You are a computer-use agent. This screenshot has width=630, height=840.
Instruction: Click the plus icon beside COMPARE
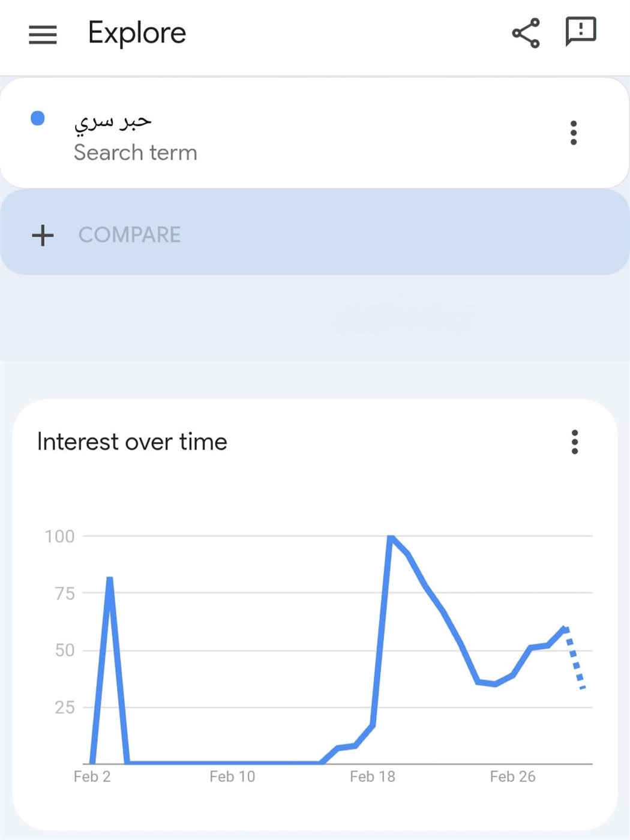[43, 235]
